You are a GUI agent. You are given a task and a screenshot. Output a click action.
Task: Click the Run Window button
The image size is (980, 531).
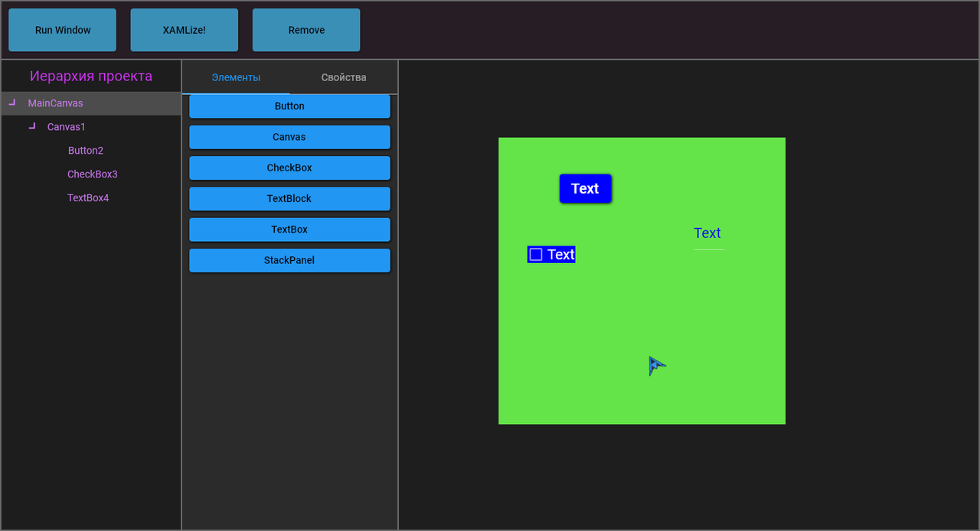[x=63, y=30]
